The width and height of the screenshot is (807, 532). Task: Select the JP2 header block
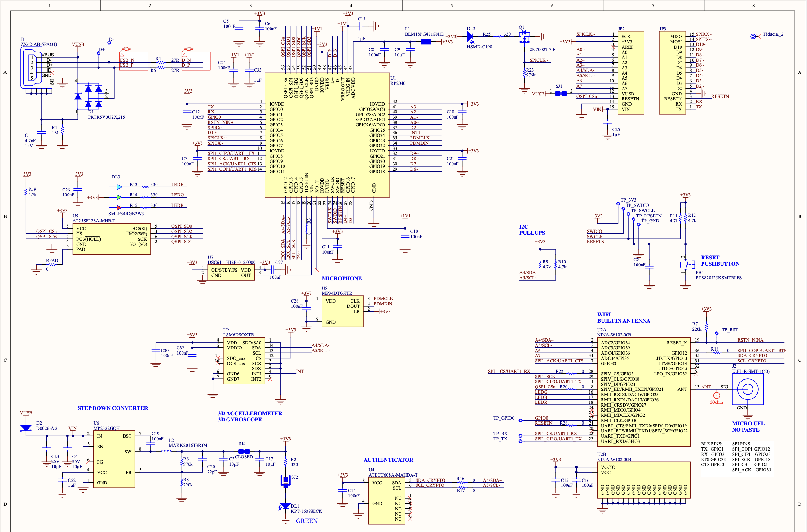pos(631,73)
